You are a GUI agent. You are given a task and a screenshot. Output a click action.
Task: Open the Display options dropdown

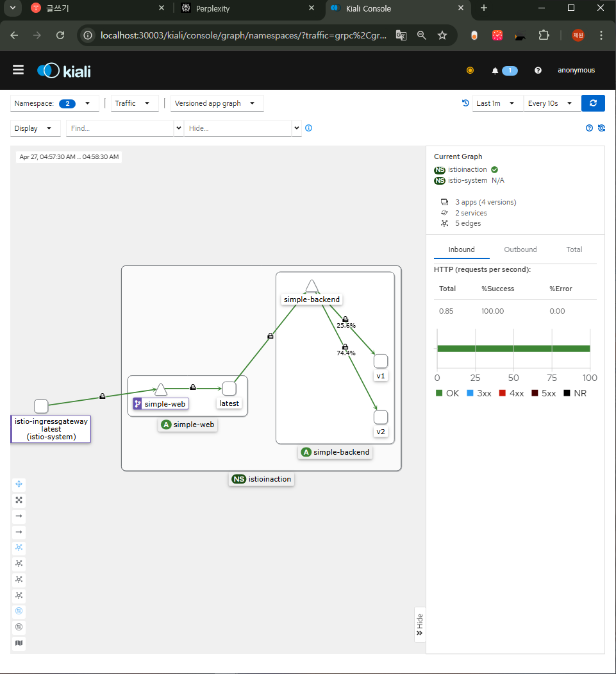(35, 128)
